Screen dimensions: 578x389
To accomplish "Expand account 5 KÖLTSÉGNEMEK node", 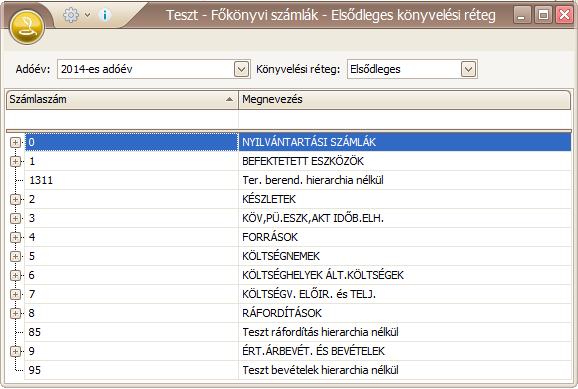I will click(x=15, y=256).
